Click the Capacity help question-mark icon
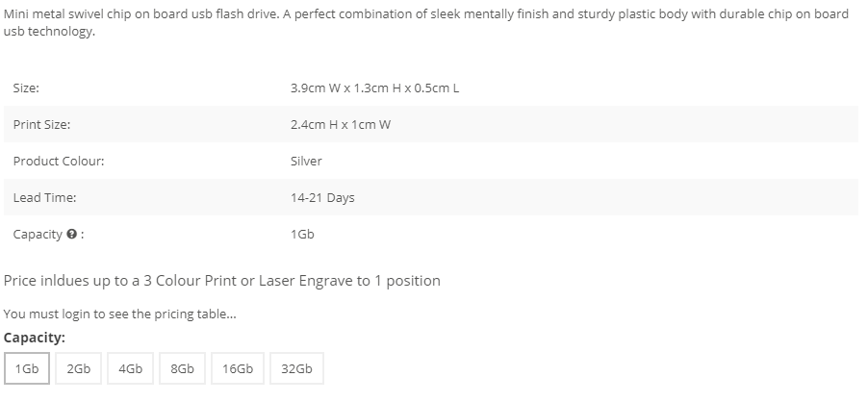Image resolution: width=868 pixels, height=402 pixels. coord(71,234)
